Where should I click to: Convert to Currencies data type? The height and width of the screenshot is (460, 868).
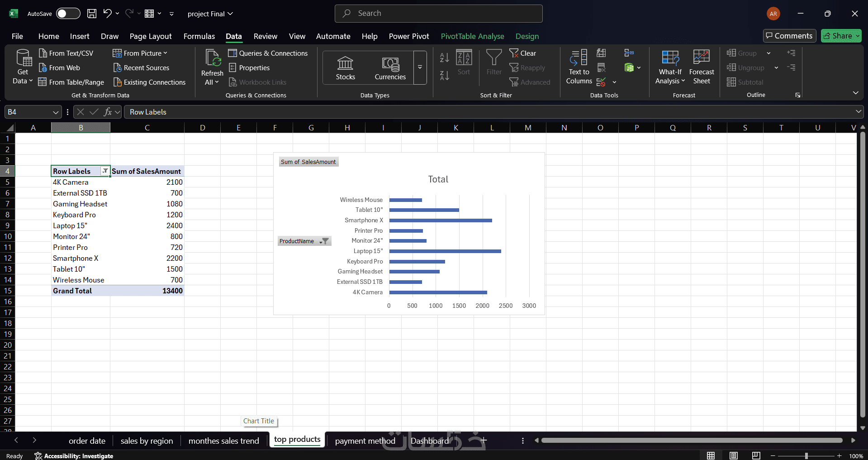pos(390,68)
